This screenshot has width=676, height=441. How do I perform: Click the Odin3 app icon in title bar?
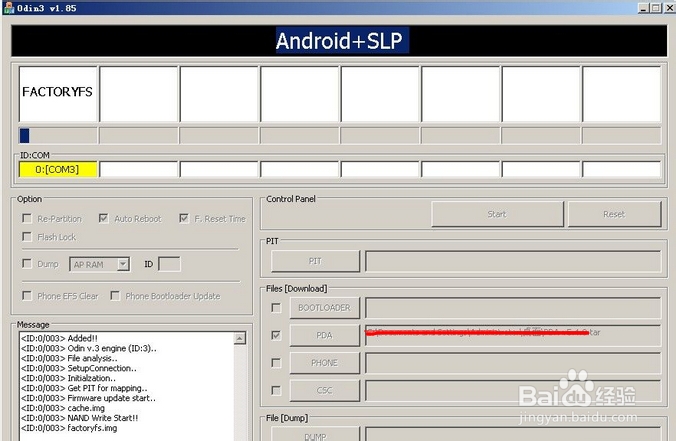(x=9, y=7)
